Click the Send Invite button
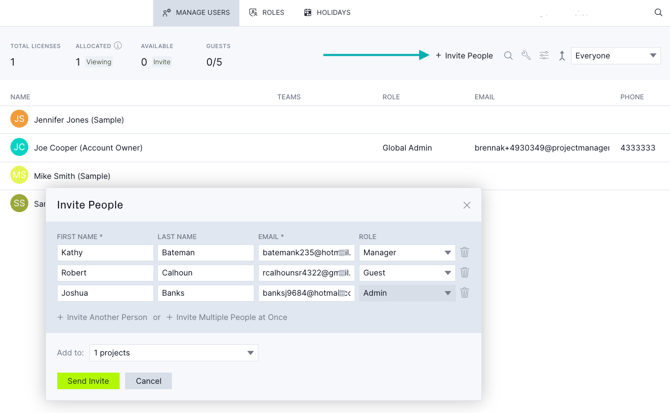The height and width of the screenshot is (413, 670). [x=88, y=381]
